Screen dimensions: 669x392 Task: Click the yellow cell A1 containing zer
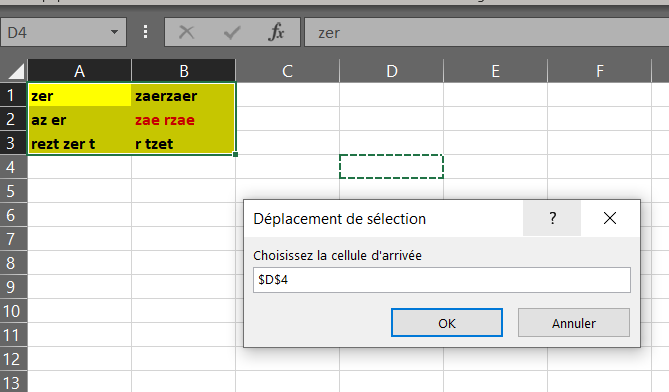click(79, 95)
